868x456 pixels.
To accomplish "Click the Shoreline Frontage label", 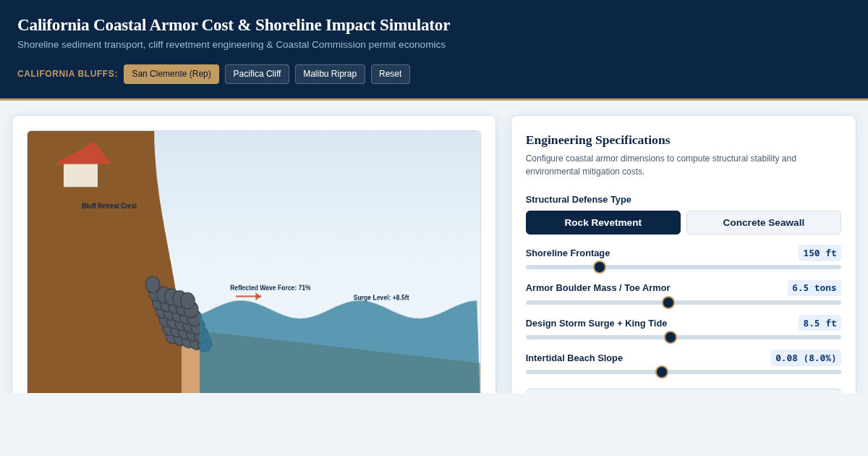I will pos(568,253).
